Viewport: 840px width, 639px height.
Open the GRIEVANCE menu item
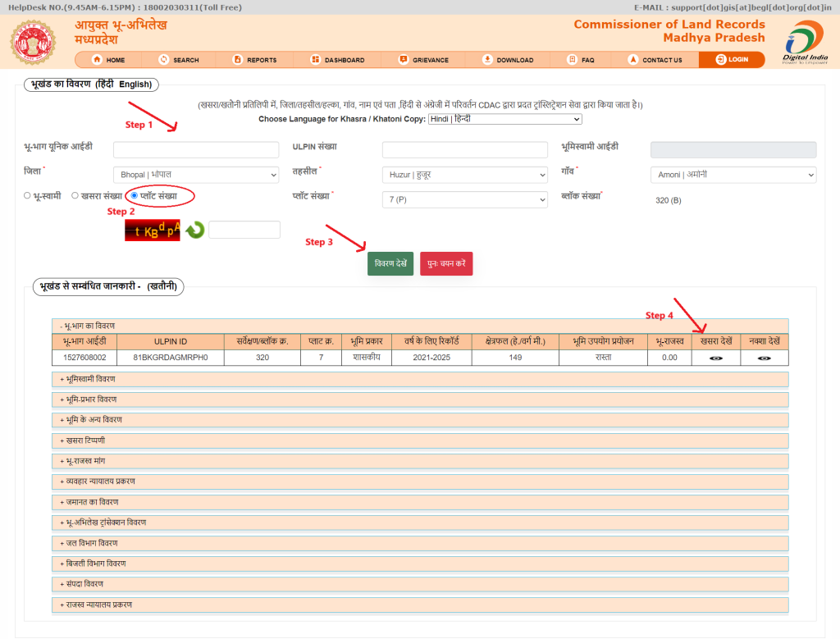point(423,60)
